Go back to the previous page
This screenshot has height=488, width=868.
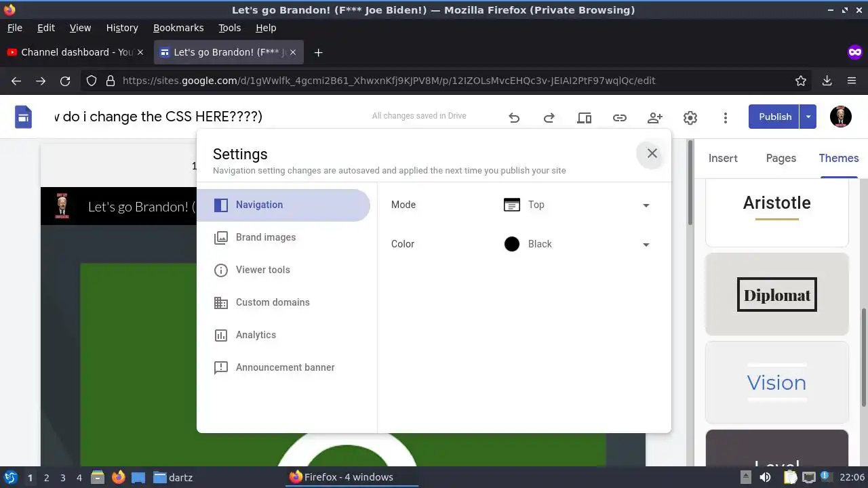16,81
